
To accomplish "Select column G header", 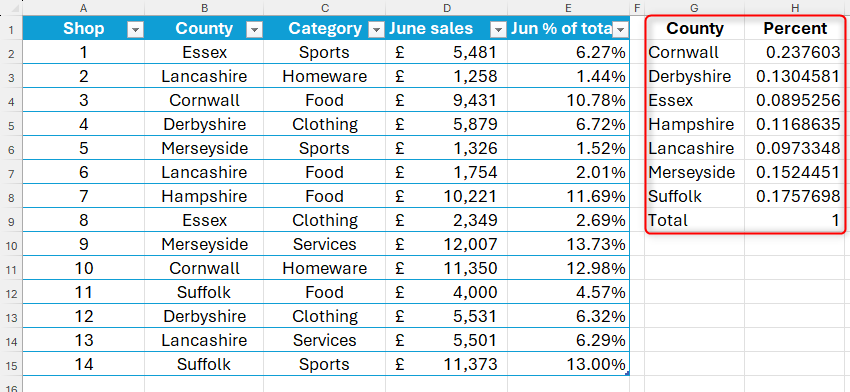I will [694, 8].
